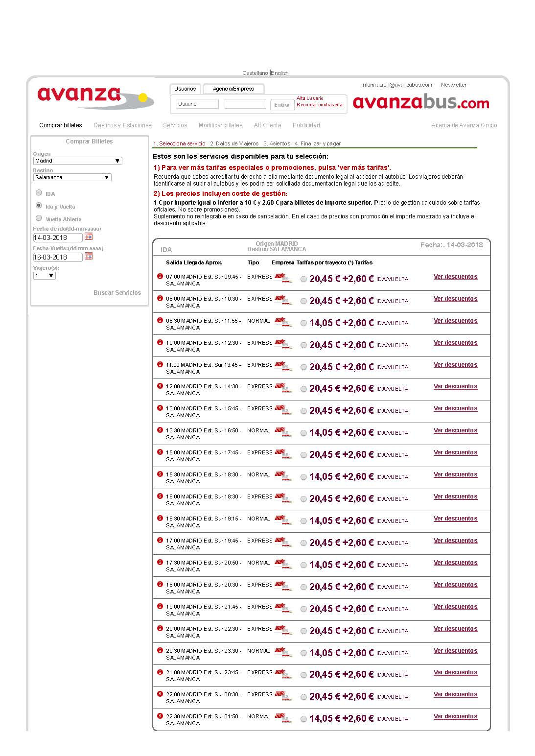
Task: Open Ver descuentos for the 10:00 service
Action: click(455, 343)
